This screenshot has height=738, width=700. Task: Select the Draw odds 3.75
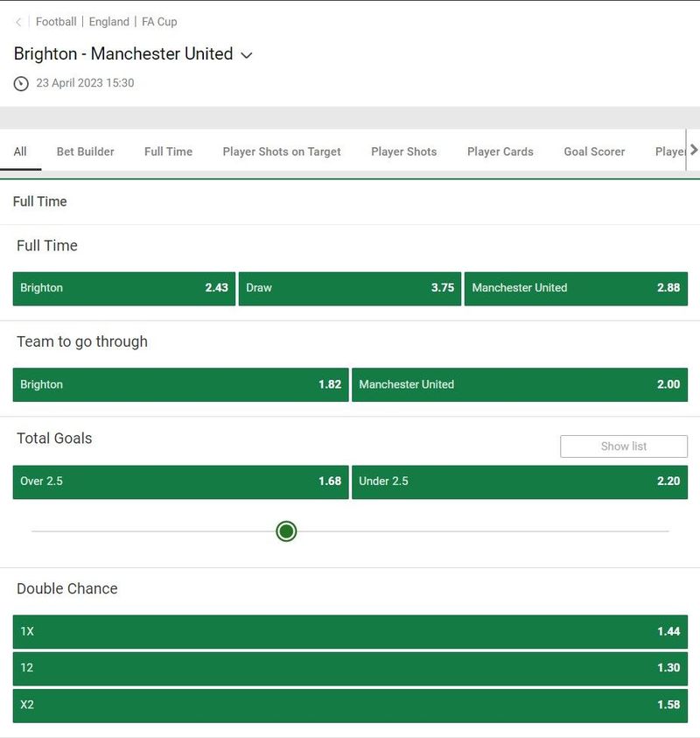click(x=350, y=289)
